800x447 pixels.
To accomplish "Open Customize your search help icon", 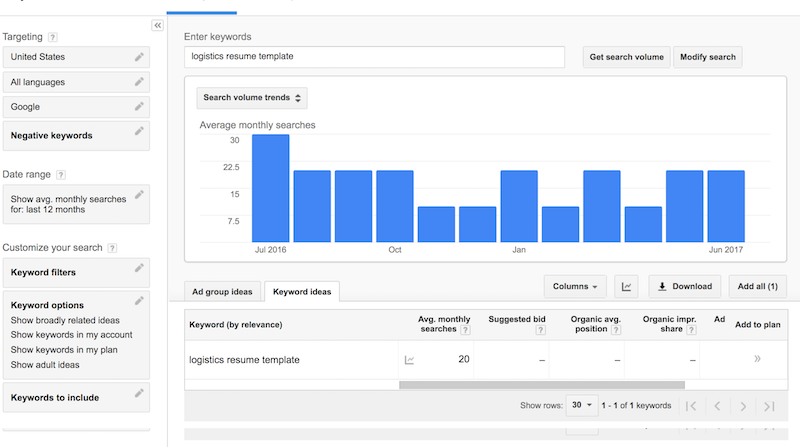I will 112,248.
